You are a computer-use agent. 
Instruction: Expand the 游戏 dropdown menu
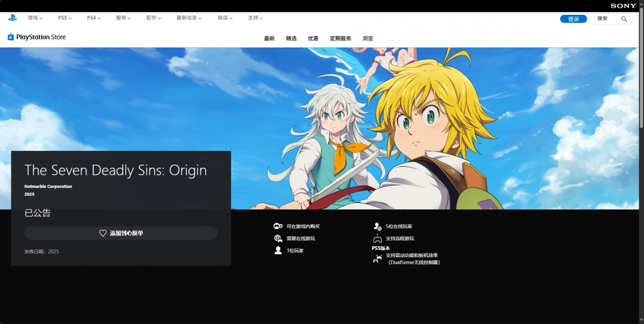tap(35, 18)
